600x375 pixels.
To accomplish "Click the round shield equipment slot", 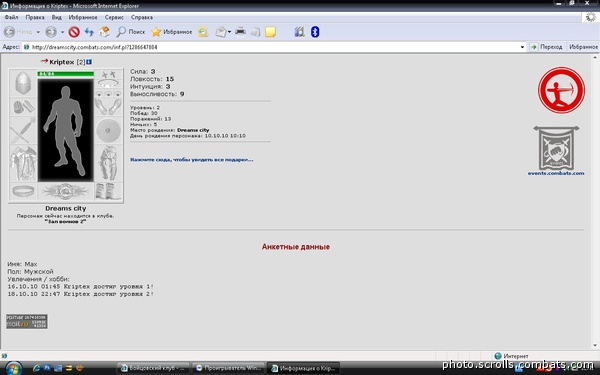I will [108, 130].
